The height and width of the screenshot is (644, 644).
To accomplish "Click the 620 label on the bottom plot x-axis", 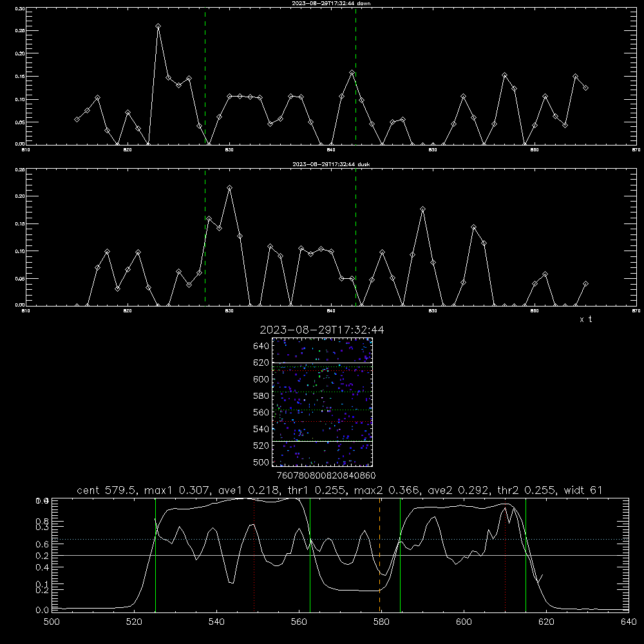I will 546,622.
